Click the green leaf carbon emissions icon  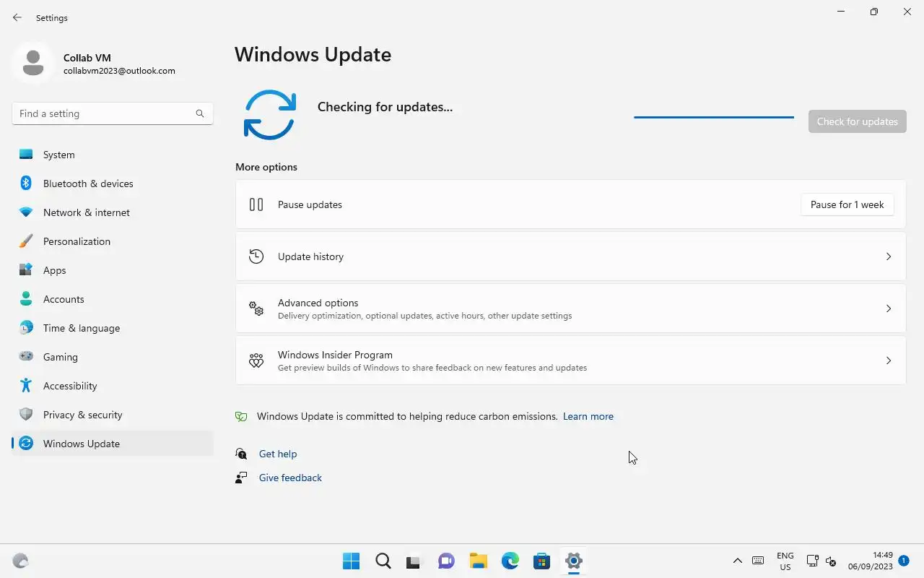tap(242, 416)
